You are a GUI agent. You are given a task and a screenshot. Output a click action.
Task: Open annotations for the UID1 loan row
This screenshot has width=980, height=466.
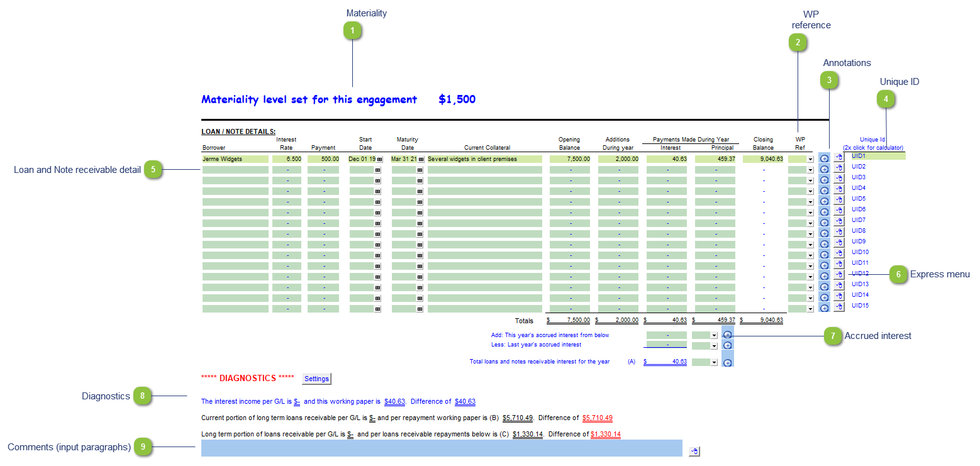[x=824, y=159]
